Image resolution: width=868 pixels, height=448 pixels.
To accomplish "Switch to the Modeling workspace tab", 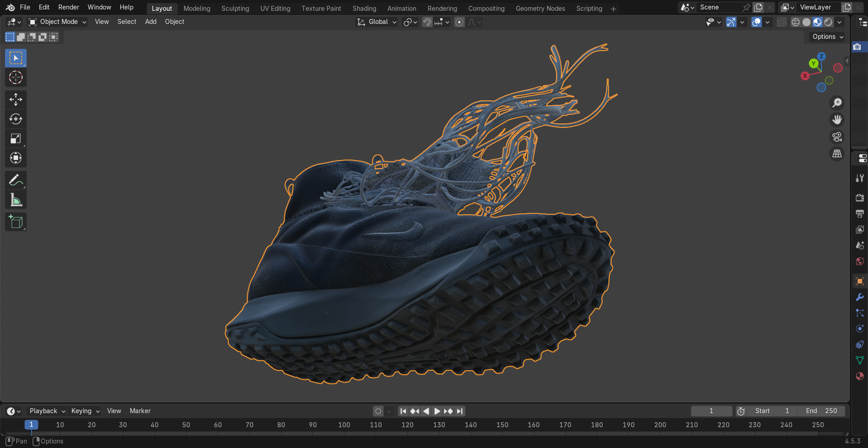I will tap(197, 9).
